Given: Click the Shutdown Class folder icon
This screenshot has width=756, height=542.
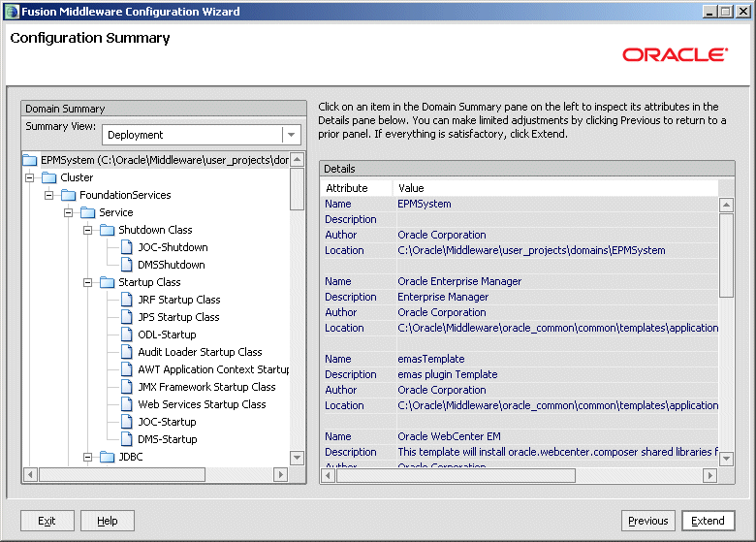Looking at the screenshot, I should pos(108,230).
